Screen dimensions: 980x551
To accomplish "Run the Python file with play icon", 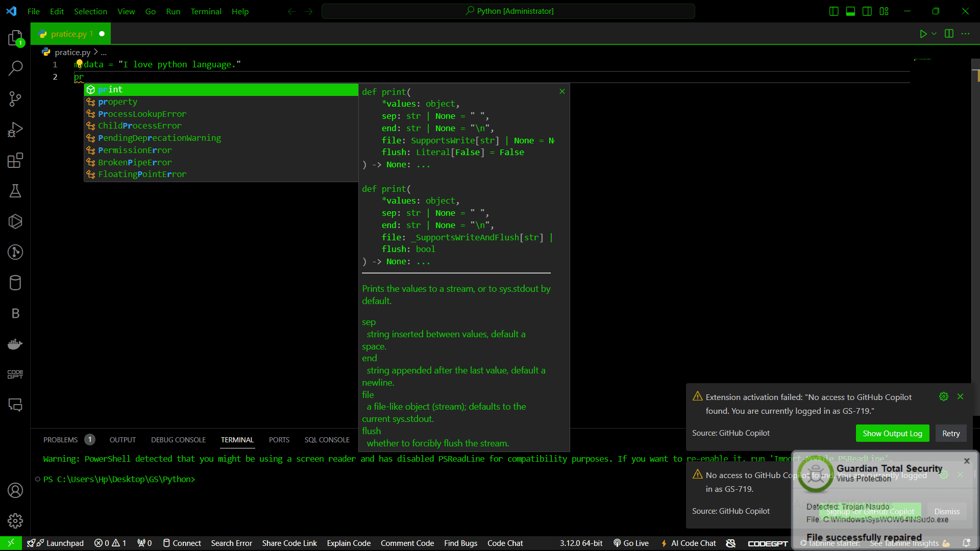I will 923,34.
